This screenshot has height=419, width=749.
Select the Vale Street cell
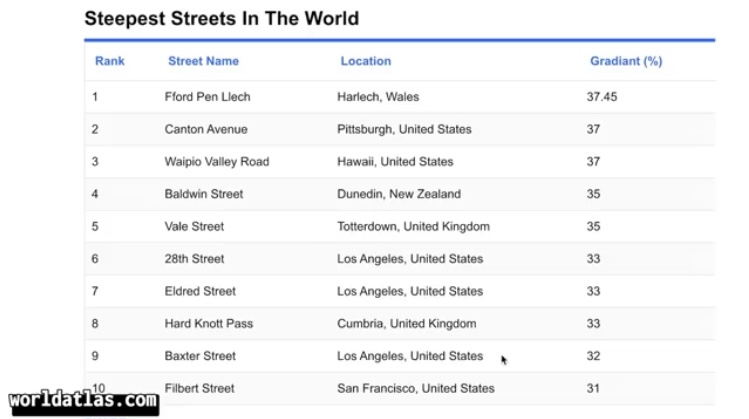click(x=194, y=227)
